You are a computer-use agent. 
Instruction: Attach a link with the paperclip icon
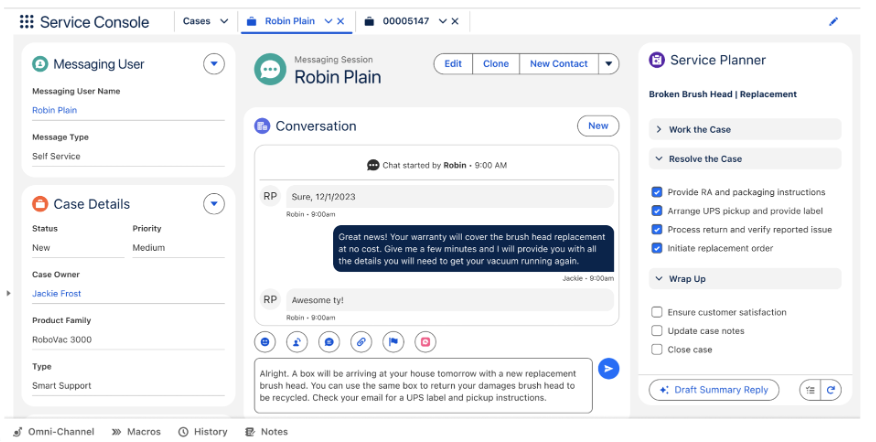tap(361, 342)
